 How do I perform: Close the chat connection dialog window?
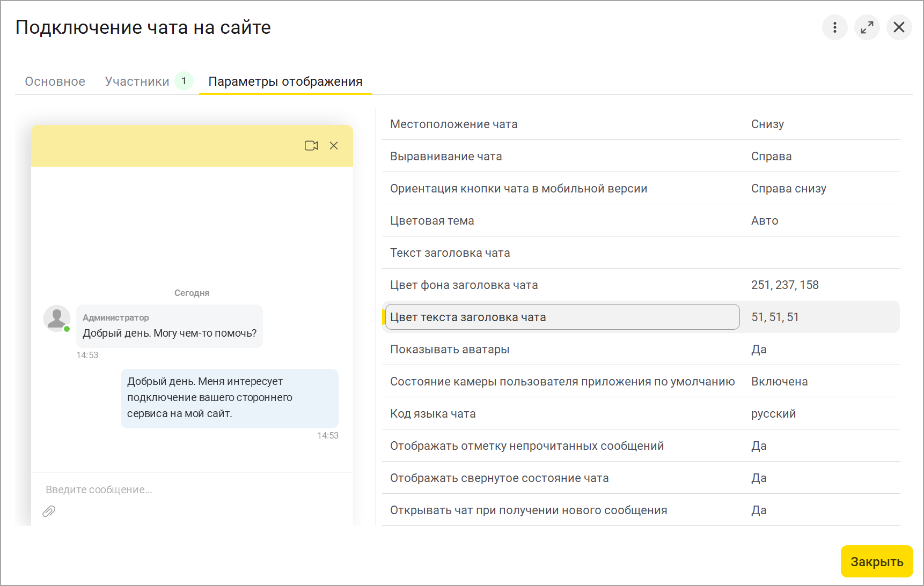[899, 27]
